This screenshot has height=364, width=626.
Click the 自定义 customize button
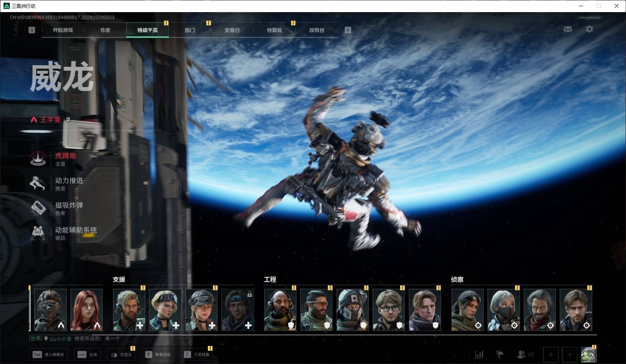[122, 355]
